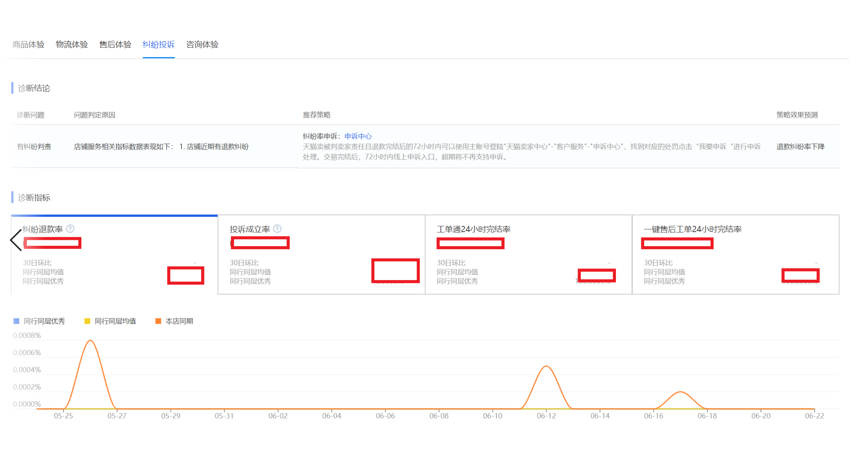
Task: Toggle the 同行同层均值 legend item
Action: pyautogui.click(x=110, y=321)
